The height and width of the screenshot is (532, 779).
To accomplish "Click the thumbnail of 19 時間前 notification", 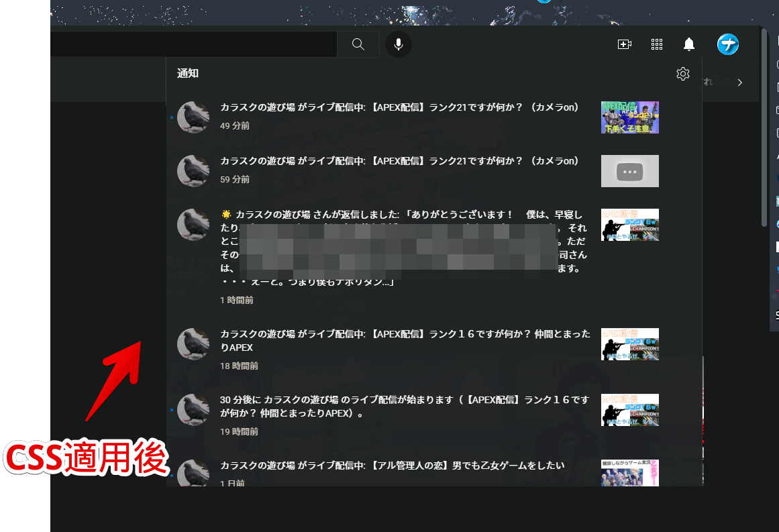I will pos(630,410).
